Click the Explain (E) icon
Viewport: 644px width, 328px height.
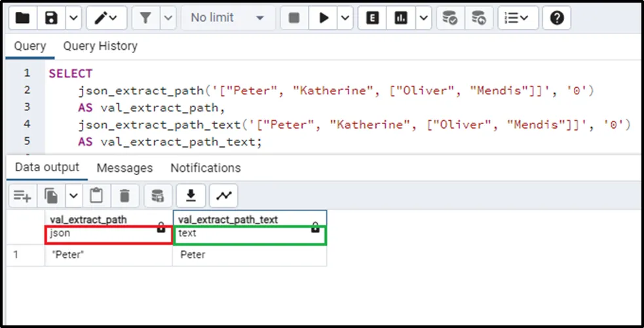point(373,18)
